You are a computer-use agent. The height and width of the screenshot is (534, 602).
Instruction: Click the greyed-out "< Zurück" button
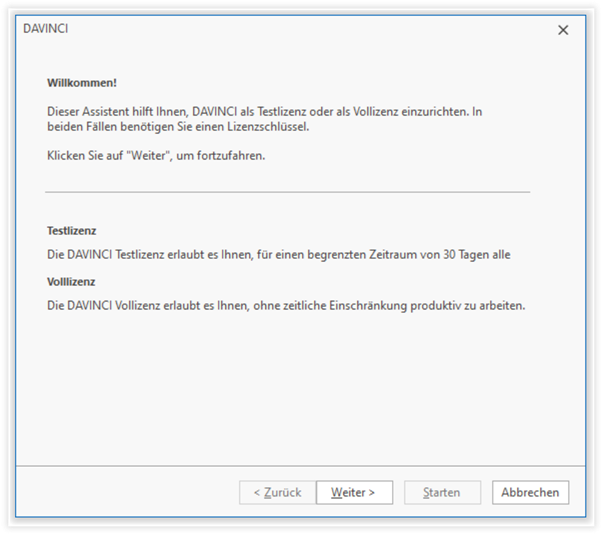[x=277, y=492]
